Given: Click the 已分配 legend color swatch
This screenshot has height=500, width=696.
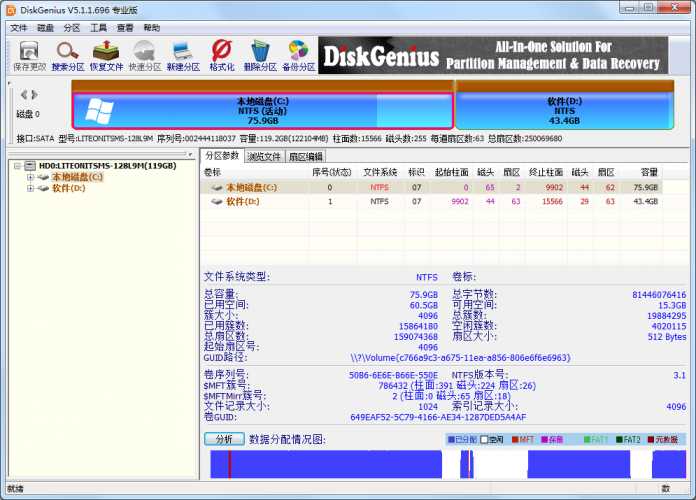Looking at the screenshot, I should (451, 440).
